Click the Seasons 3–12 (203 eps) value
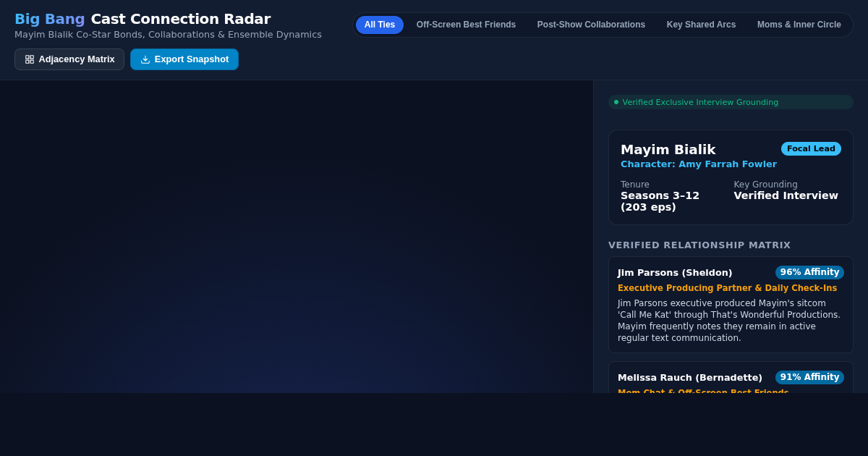 pyautogui.click(x=660, y=201)
